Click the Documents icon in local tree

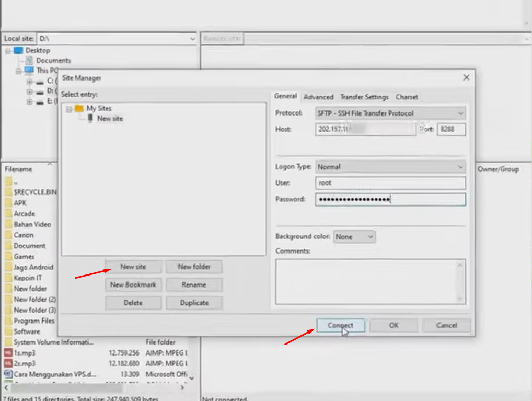coord(29,61)
